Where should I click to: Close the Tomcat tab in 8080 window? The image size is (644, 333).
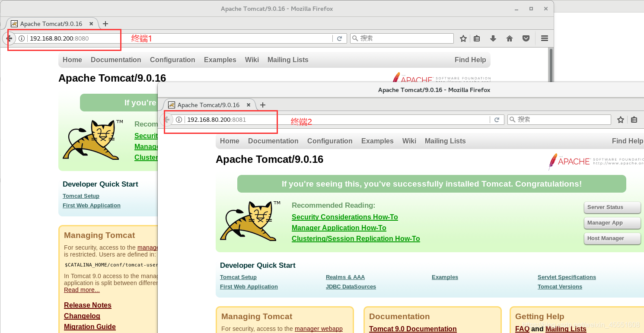91,24
